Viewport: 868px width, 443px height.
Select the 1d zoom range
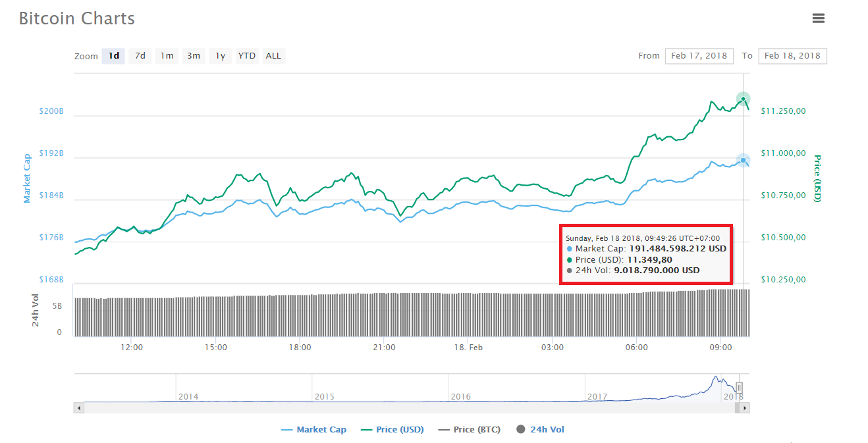[113, 56]
